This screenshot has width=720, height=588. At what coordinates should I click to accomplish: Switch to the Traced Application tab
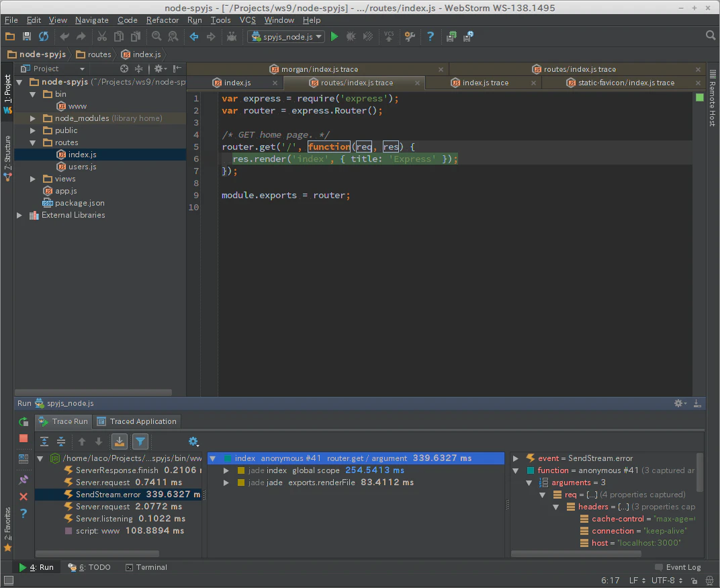[137, 422]
